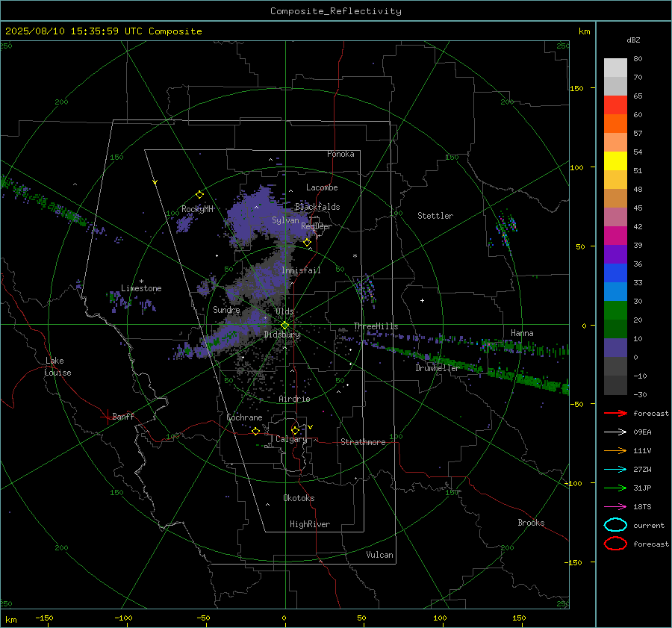Click the Blackfalds town label
672x628 pixels.
(x=317, y=207)
